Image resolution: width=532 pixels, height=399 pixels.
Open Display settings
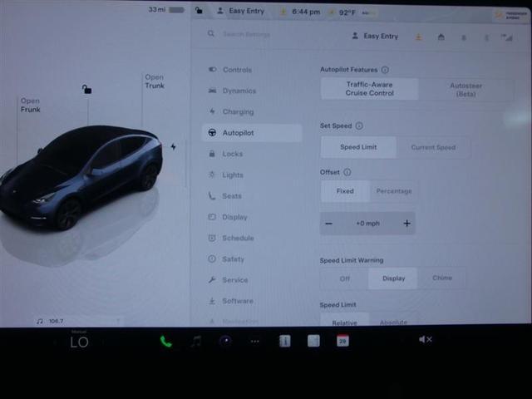coord(251,217)
